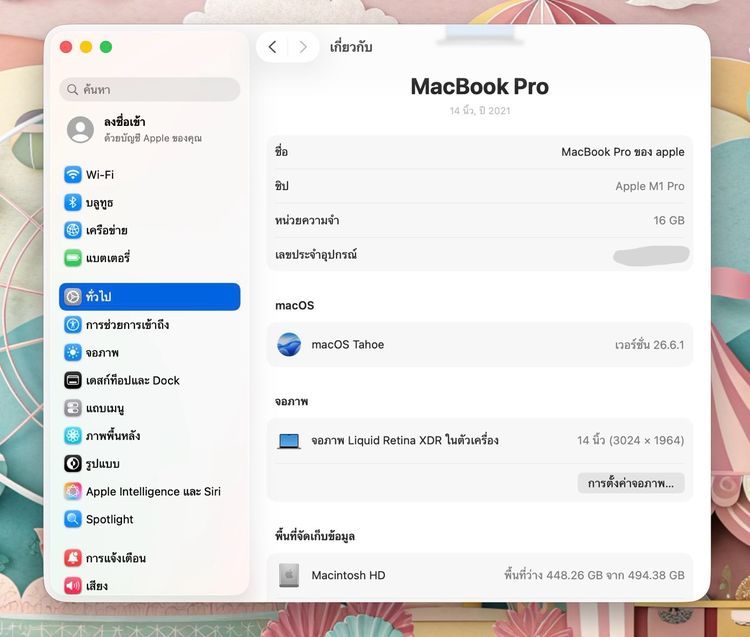The image size is (750, 637).
Task: Click the search magnifier icon
Action: tap(72, 89)
